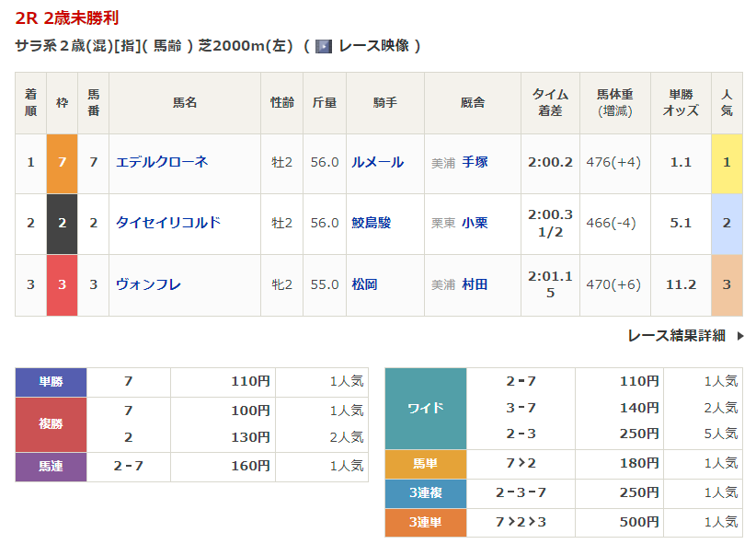Viewport: 756px width, 544px height.
Task: Open trainer 手塚 stable page
Action: point(475,162)
